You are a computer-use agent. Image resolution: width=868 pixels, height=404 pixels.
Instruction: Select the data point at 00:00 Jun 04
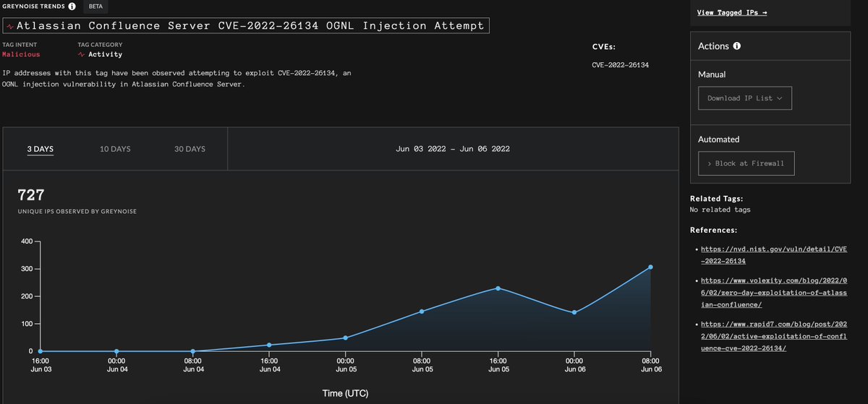(x=116, y=351)
